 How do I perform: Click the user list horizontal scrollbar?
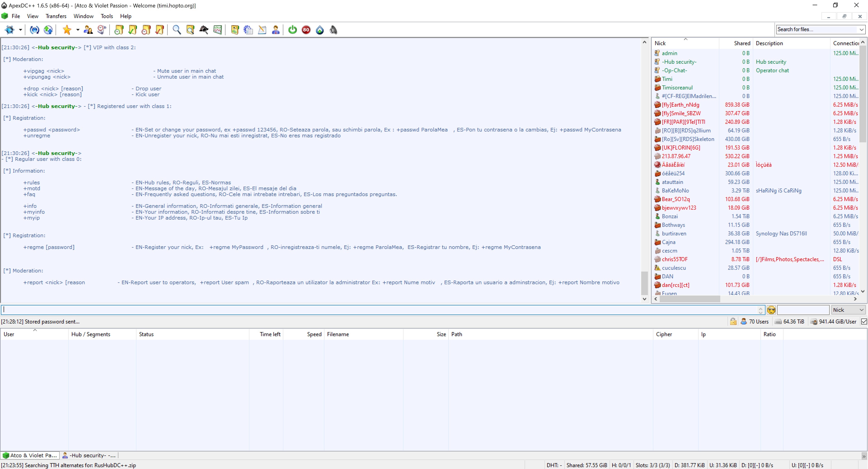tap(690, 299)
